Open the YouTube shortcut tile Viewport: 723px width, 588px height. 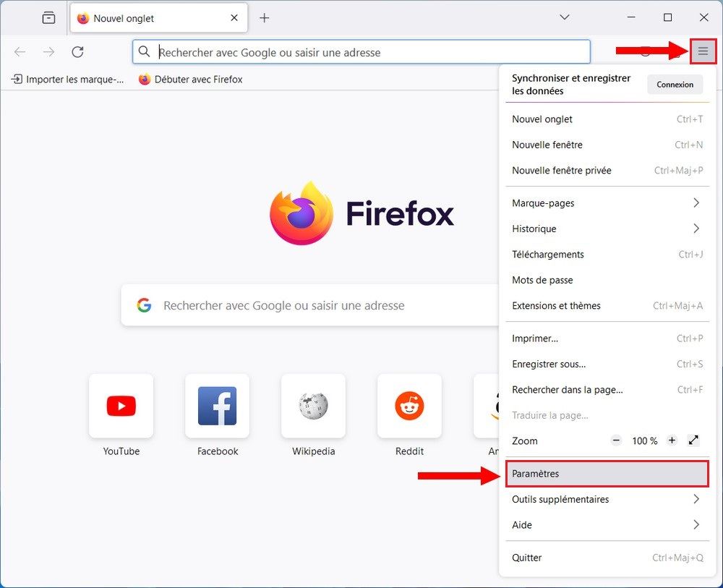click(120, 406)
